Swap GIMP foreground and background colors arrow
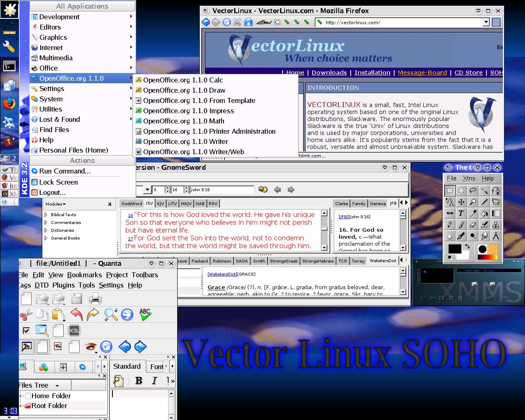 (x=467, y=247)
